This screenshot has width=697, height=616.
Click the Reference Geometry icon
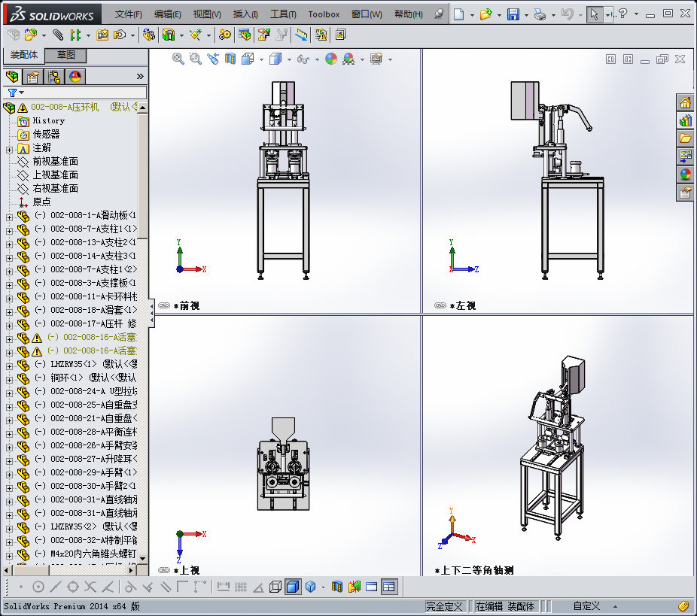(x=196, y=35)
